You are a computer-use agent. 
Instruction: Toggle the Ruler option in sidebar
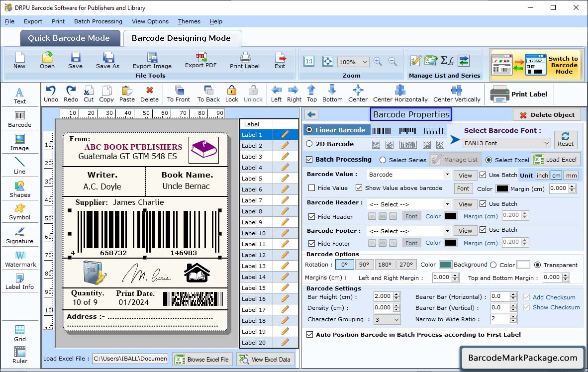coord(19,355)
